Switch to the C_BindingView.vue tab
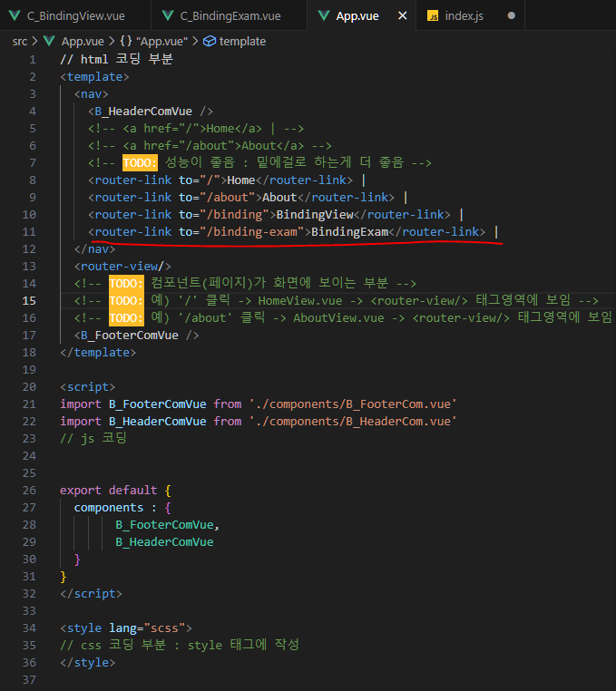Viewport: 616px width, 691px height. 75,15
